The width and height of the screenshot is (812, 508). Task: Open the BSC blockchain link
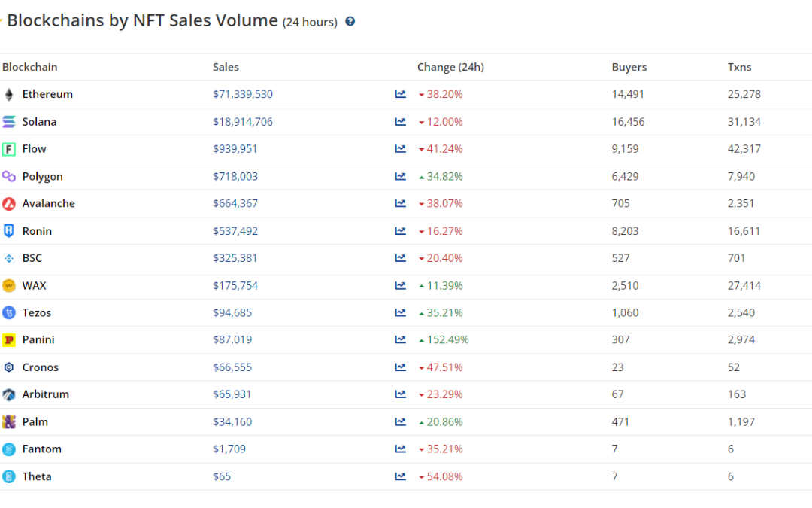(x=32, y=258)
